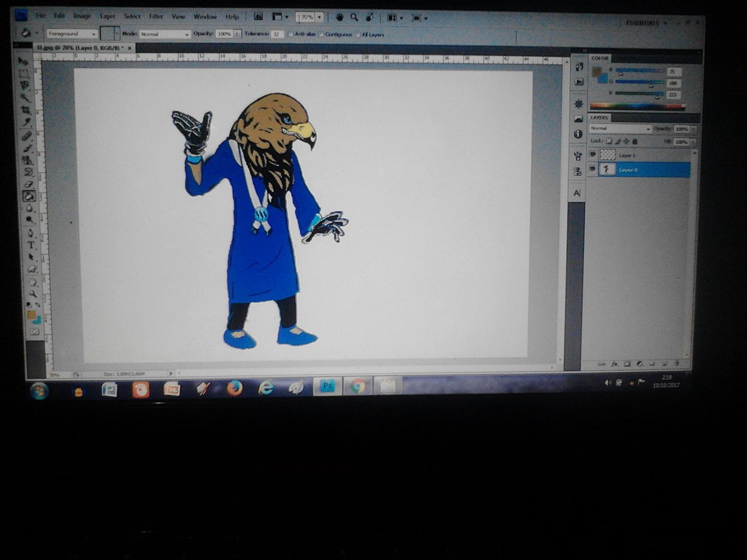The height and width of the screenshot is (560, 747).
Task: Select the History Brush tool
Action: pyautogui.click(x=29, y=172)
